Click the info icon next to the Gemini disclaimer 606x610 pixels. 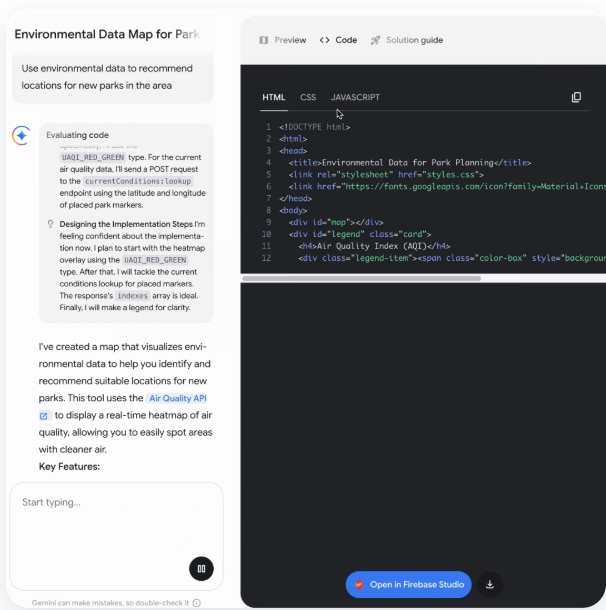(x=197, y=603)
